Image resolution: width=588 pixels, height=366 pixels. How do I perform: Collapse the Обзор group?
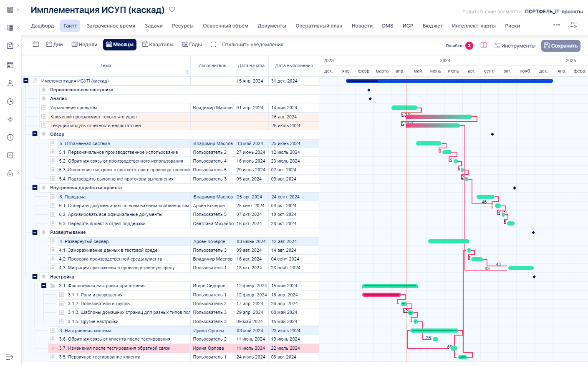[35, 134]
